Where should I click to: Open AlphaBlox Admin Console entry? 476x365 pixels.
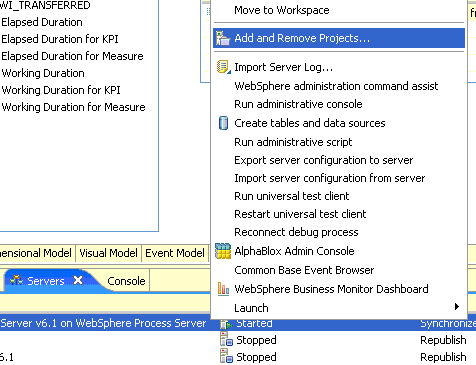339,251
